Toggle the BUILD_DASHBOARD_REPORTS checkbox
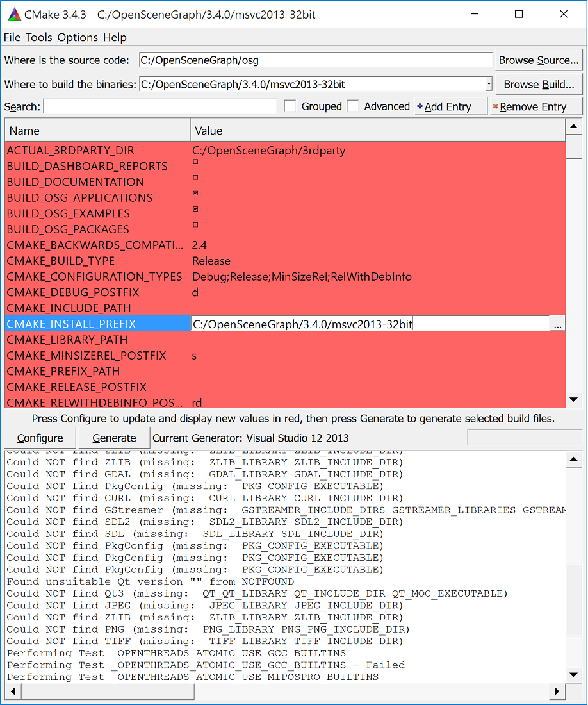588x705 pixels. tap(195, 162)
